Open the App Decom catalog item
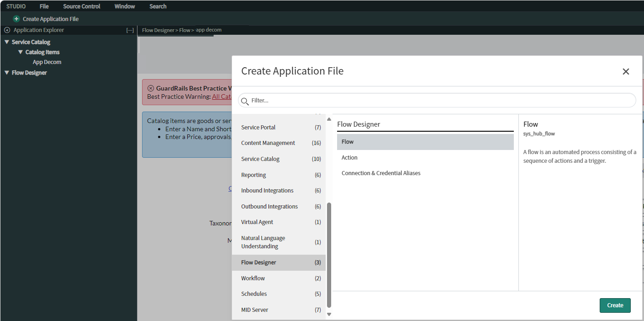Image resolution: width=644 pixels, height=321 pixels. (x=47, y=62)
